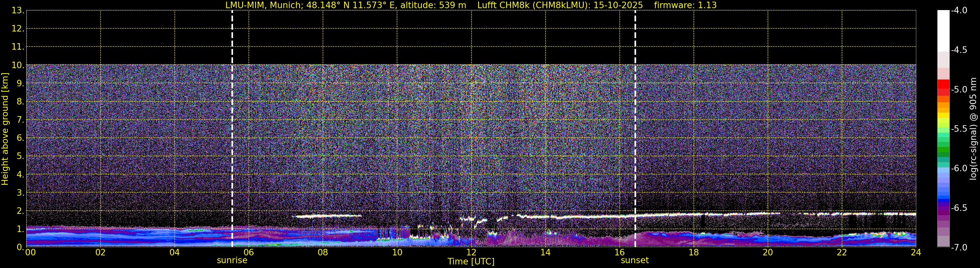
Task: Click the time axis tick label '20'
Action: [768, 252]
